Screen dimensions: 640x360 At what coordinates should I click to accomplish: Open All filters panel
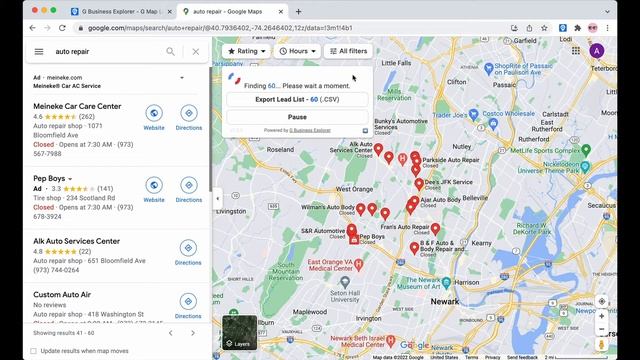(x=348, y=51)
